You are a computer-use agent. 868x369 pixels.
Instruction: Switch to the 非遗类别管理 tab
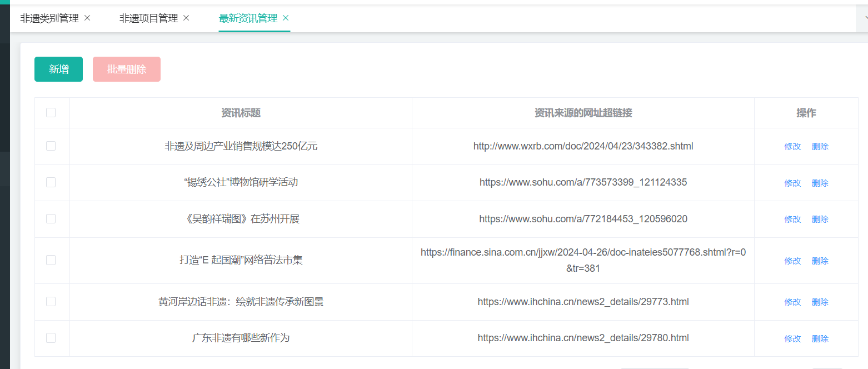[x=49, y=18]
